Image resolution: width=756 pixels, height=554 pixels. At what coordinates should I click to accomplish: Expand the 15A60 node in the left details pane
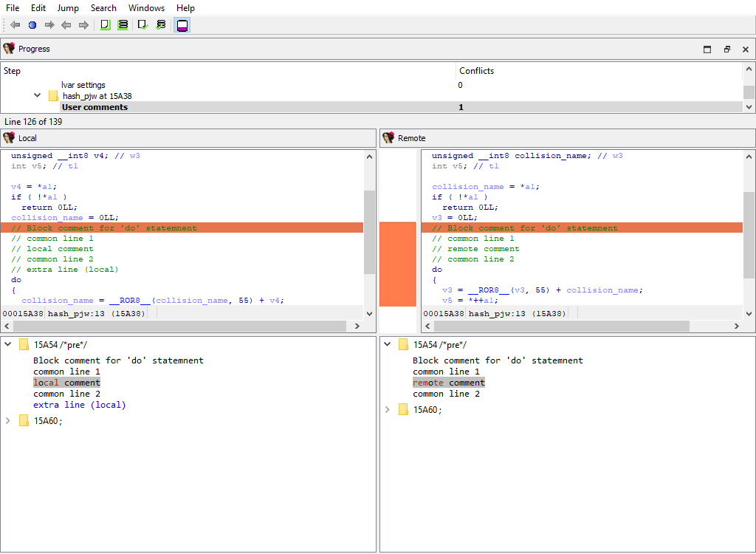8,420
